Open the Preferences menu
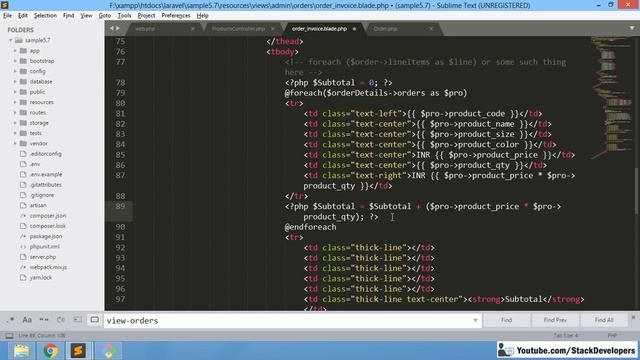This screenshot has width=640, height=360. (176, 16)
